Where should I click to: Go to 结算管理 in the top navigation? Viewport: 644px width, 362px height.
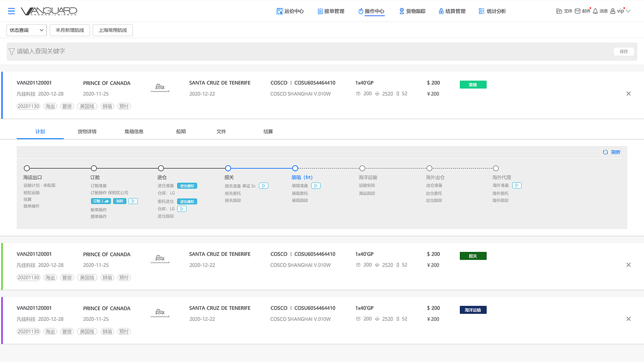point(452,11)
